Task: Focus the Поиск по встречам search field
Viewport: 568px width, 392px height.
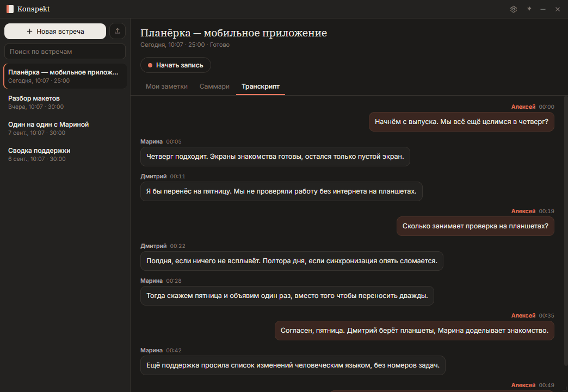Action: [x=65, y=52]
